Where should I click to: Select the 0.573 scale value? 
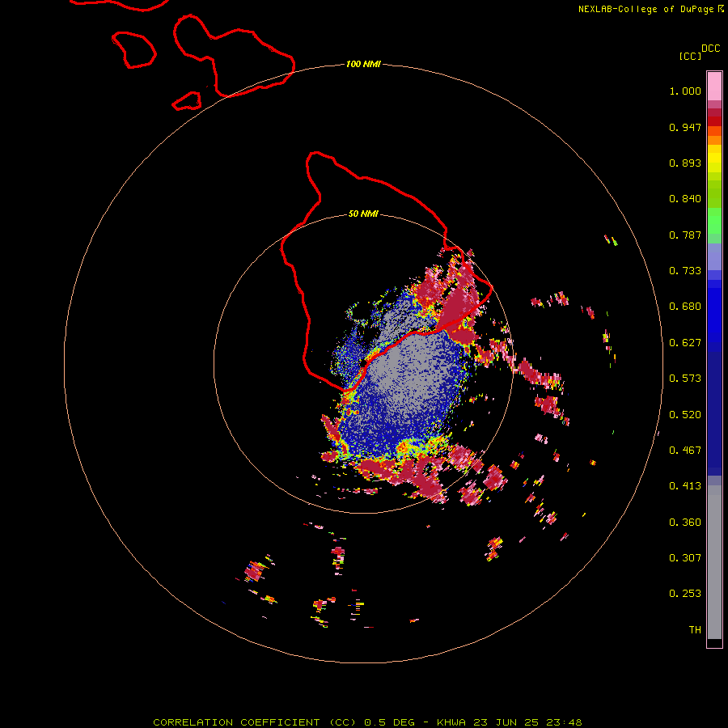[x=685, y=379]
